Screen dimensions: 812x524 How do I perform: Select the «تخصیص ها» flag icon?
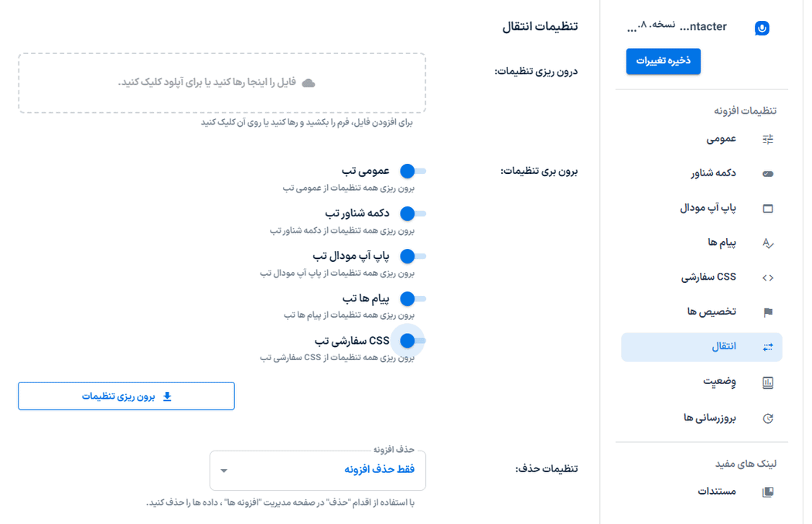(768, 311)
